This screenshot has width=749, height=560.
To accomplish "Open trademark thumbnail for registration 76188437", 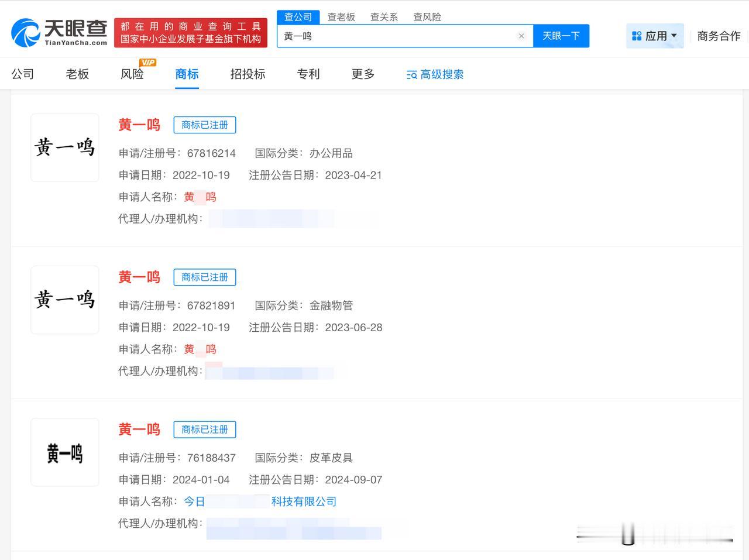I will pos(65,452).
